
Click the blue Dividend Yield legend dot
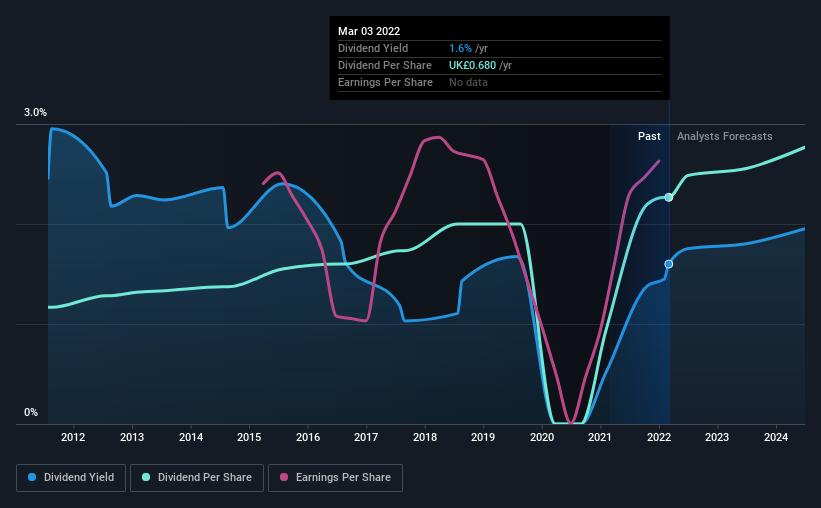32,477
